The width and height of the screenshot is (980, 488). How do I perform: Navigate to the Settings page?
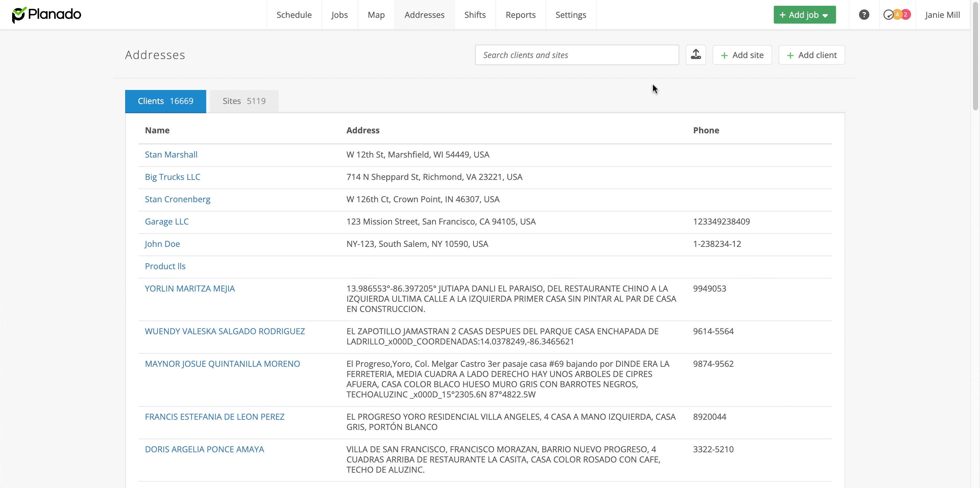click(570, 14)
